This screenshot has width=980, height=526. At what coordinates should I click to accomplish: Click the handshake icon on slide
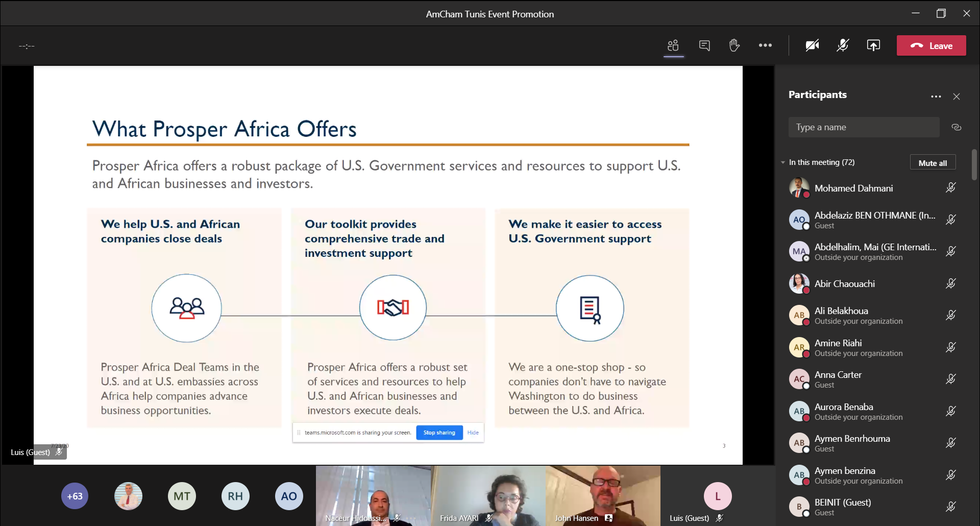coord(393,307)
